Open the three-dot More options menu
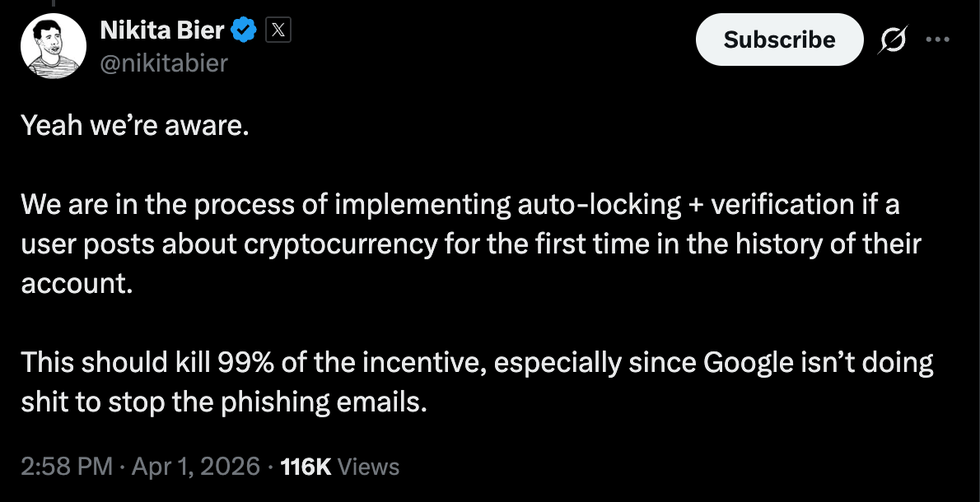Viewport: 980px width, 502px height. (x=937, y=40)
